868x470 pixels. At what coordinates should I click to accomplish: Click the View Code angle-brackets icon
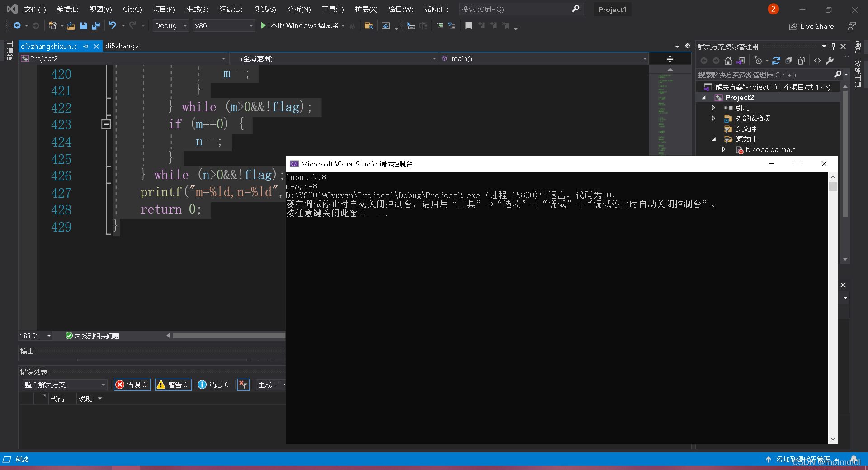click(817, 61)
